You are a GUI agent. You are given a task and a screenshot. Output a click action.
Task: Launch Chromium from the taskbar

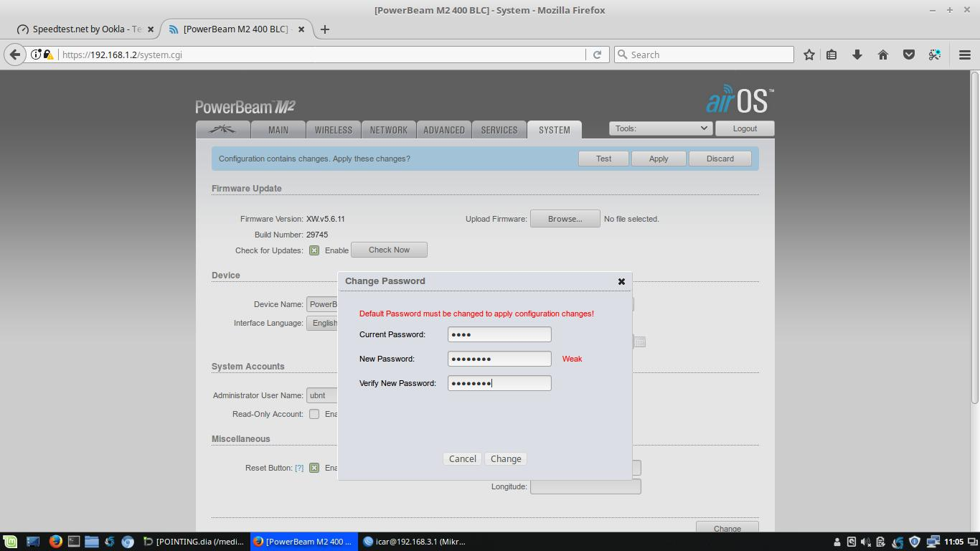click(128, 542)
